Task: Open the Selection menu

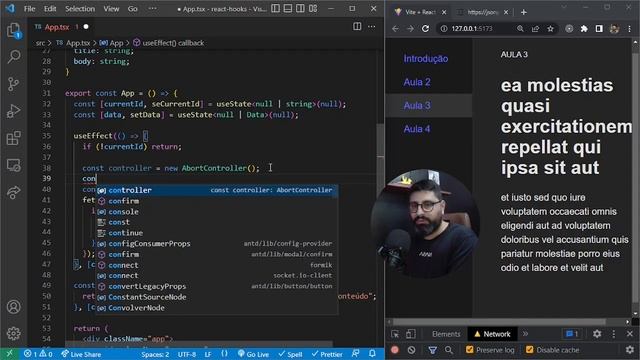Action: coord(80,9)
